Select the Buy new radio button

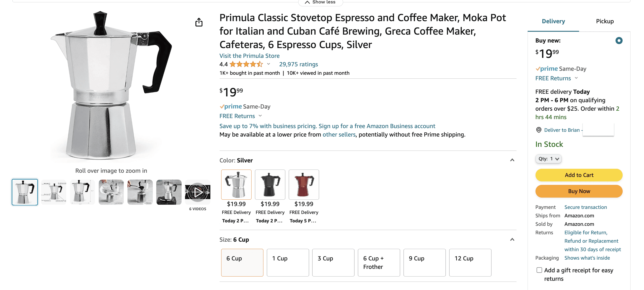click(x=619, y=41)
